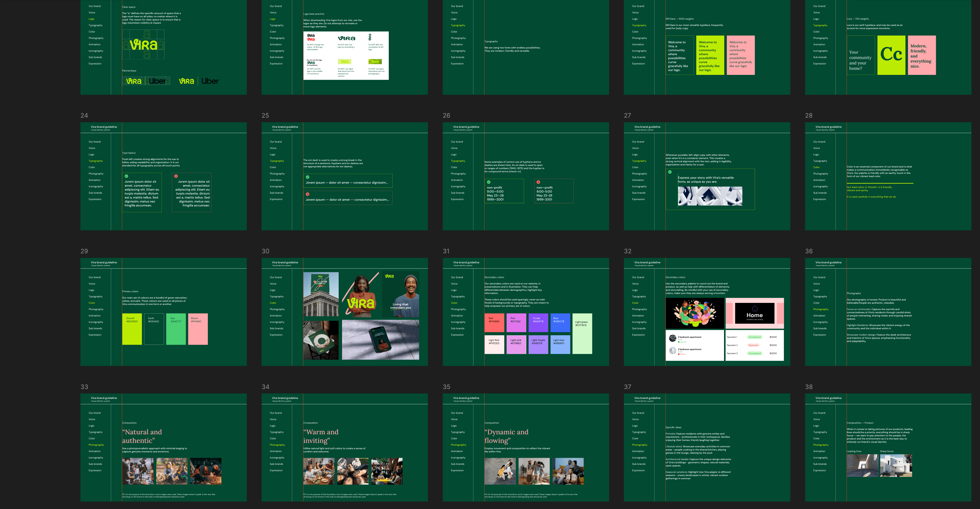Click green check icon above em dash example, frame 25

coord(307,177)
